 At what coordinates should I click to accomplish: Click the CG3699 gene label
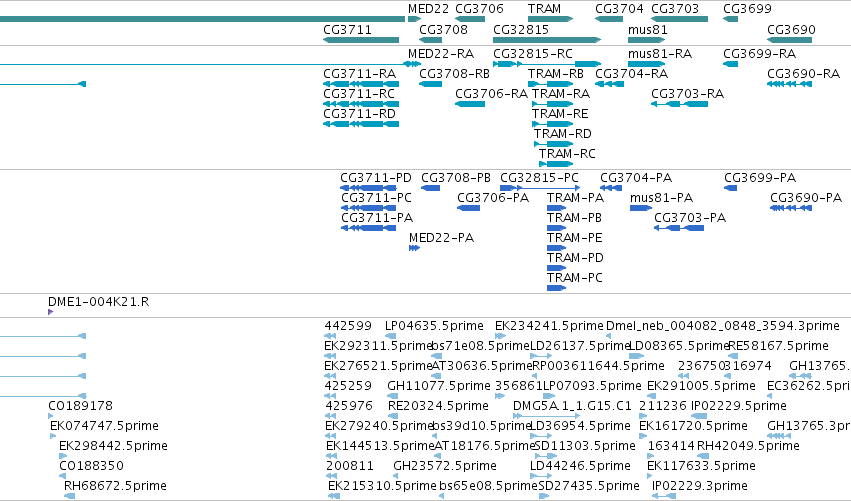pos(747,9)
